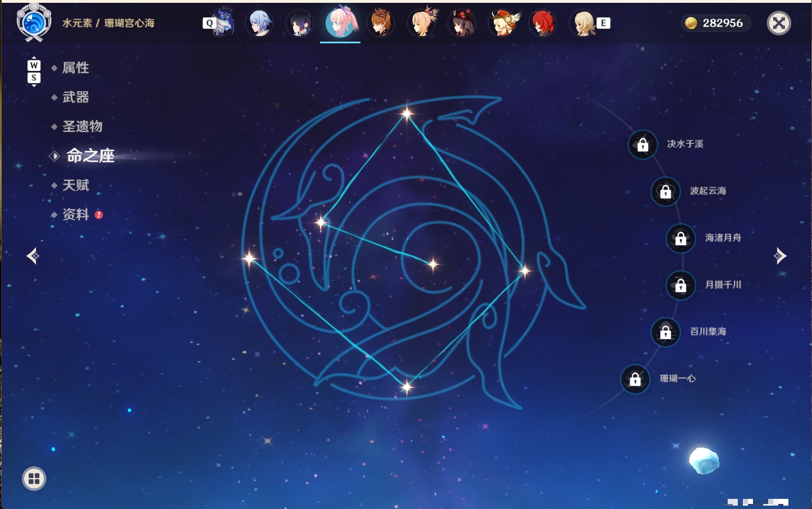
Task: Open the 属性 attributes menu
Action: pyautogui.click(x=75, y=68)
